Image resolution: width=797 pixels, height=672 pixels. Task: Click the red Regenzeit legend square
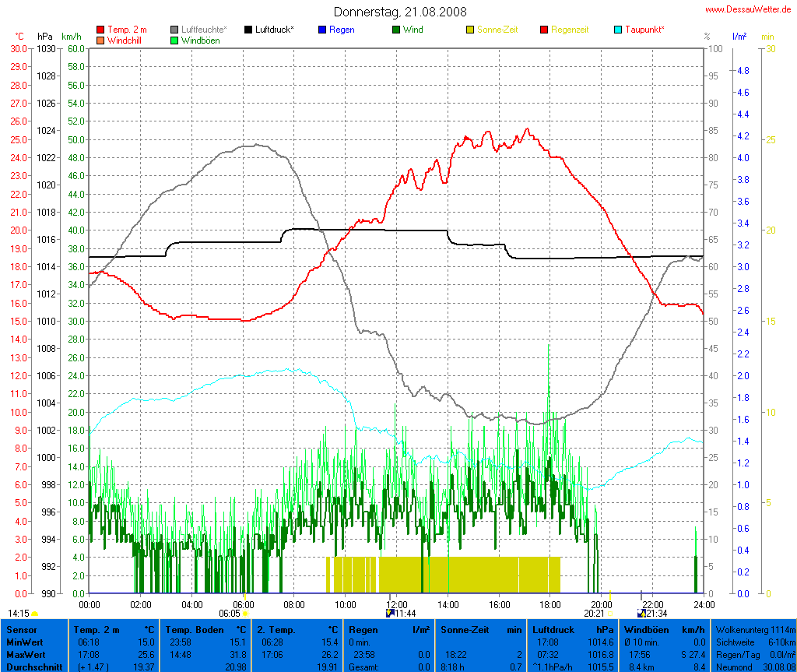pyautogui.click(x=545, y=30)
